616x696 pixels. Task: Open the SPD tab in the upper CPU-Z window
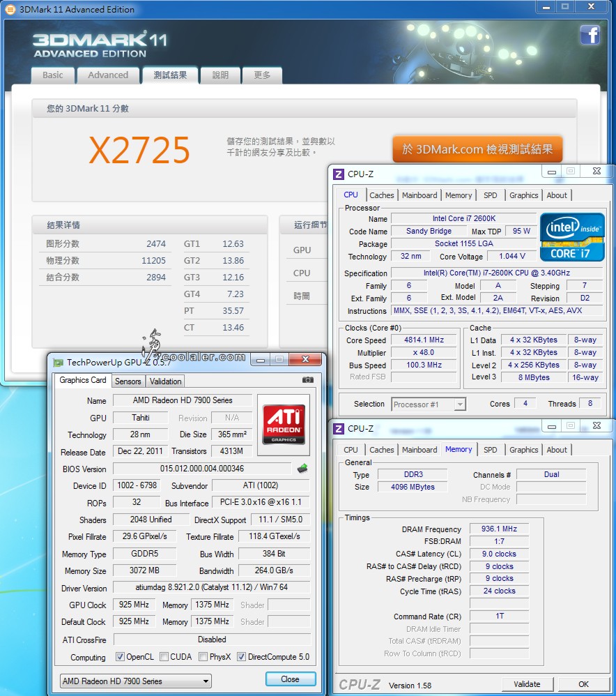click(x=490, y=195)
